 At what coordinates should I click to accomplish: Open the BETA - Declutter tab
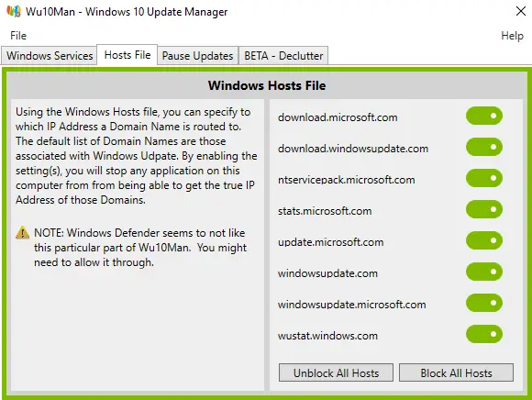pos(283,56)
